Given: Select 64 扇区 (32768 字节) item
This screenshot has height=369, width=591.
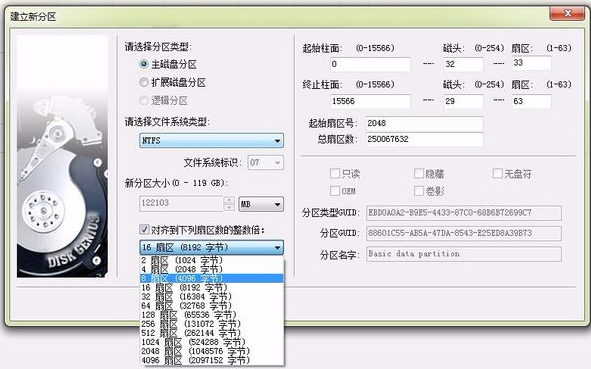Looking at the screenshot, I should (211, 306).
